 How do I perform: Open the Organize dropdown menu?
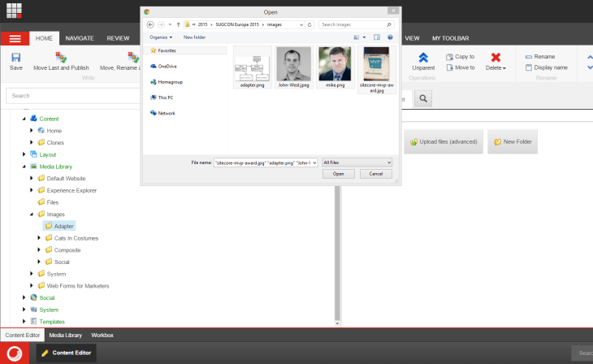(161, 37)
